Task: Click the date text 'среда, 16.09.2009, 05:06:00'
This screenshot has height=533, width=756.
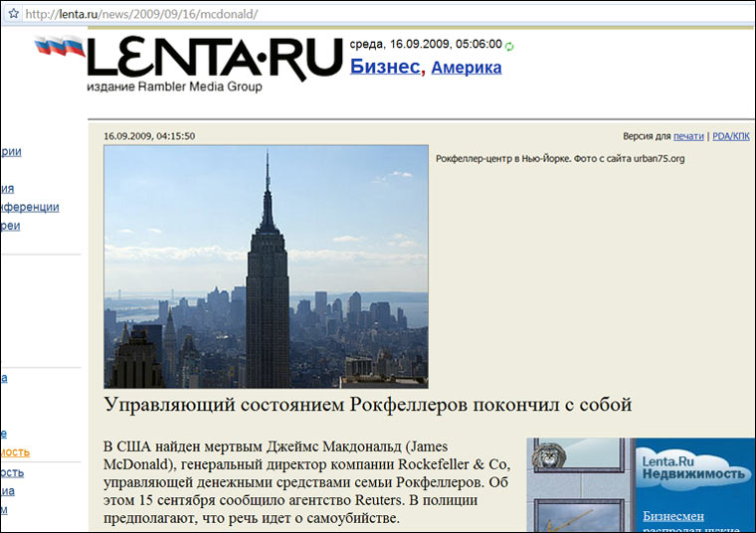Action: coord(426,45)
